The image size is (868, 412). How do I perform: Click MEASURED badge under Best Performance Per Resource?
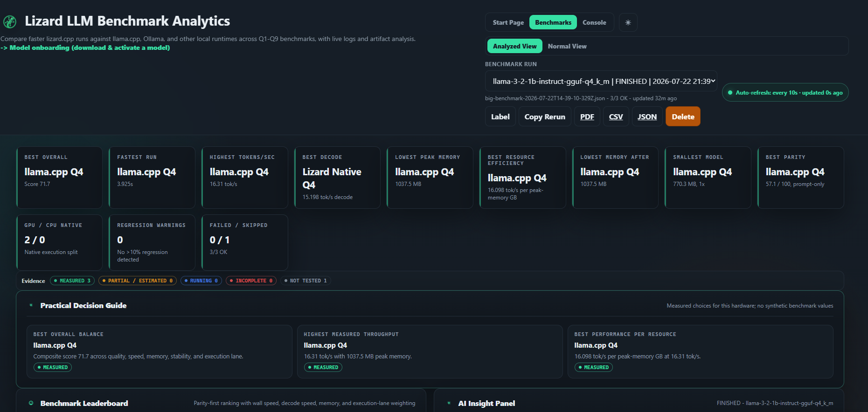tap(594, 367)
